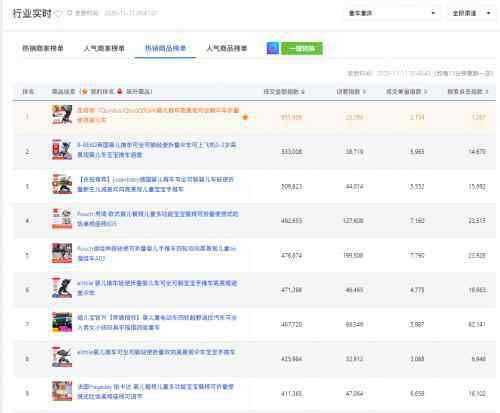Click the rank 7 成交金额指数 value 467,720

pyautogui.click(x=292, y=324)
